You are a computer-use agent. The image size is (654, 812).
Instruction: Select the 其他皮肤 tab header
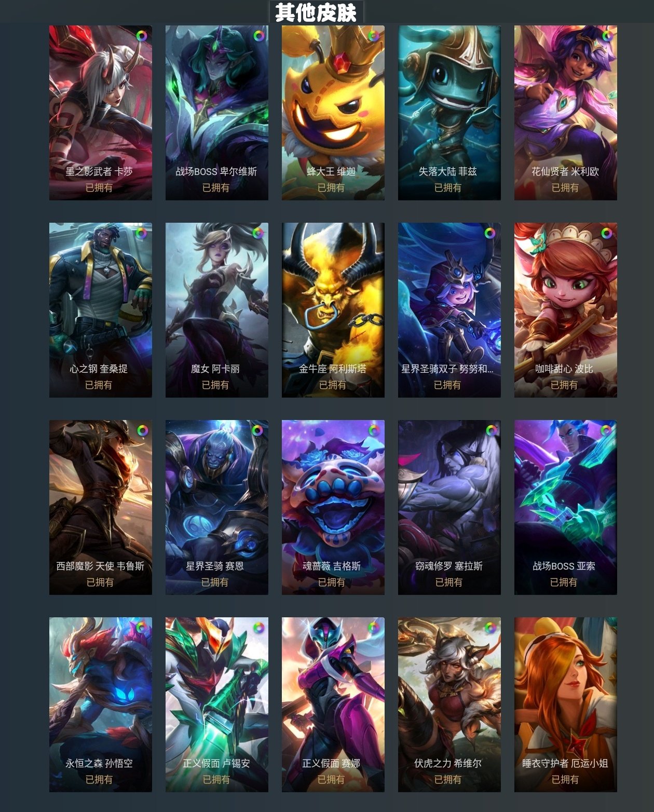(316, 12)
